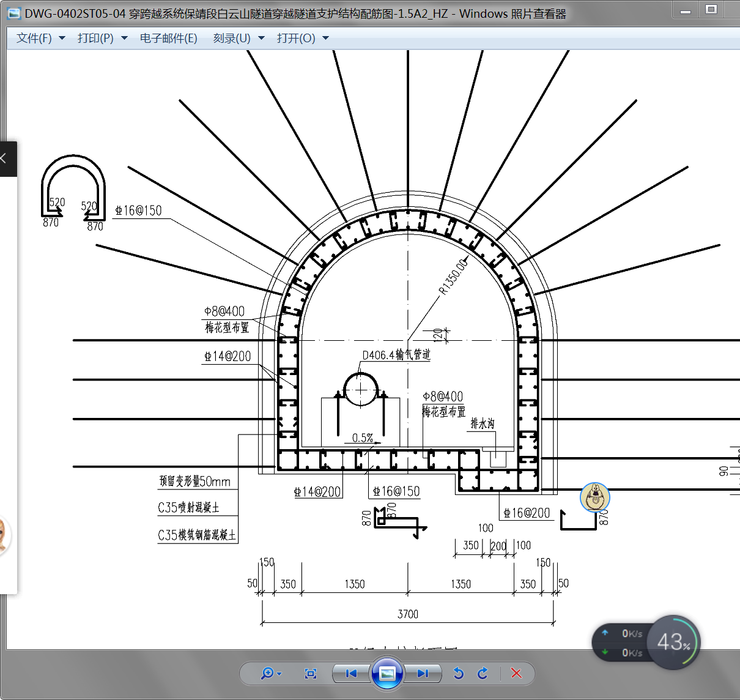The image size is (740, 700).
Task: Expand the zoom dropdown arrow
Action: coord(279,674)
